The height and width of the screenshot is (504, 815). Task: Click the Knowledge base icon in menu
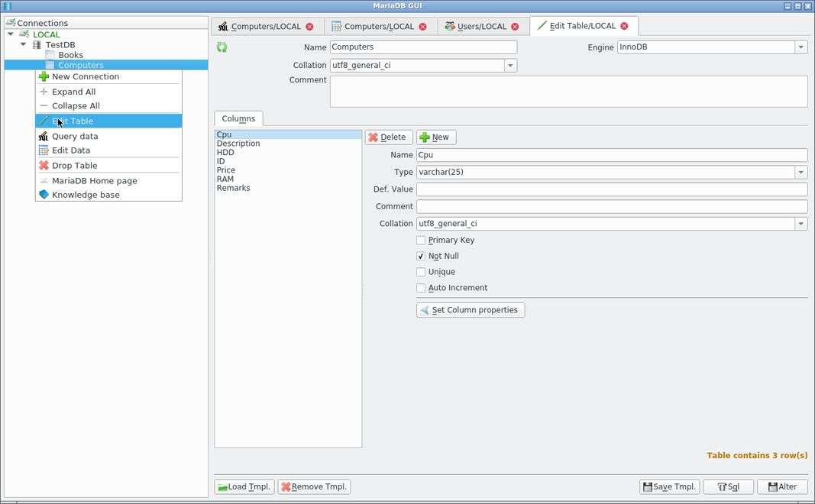click(44, 195)
